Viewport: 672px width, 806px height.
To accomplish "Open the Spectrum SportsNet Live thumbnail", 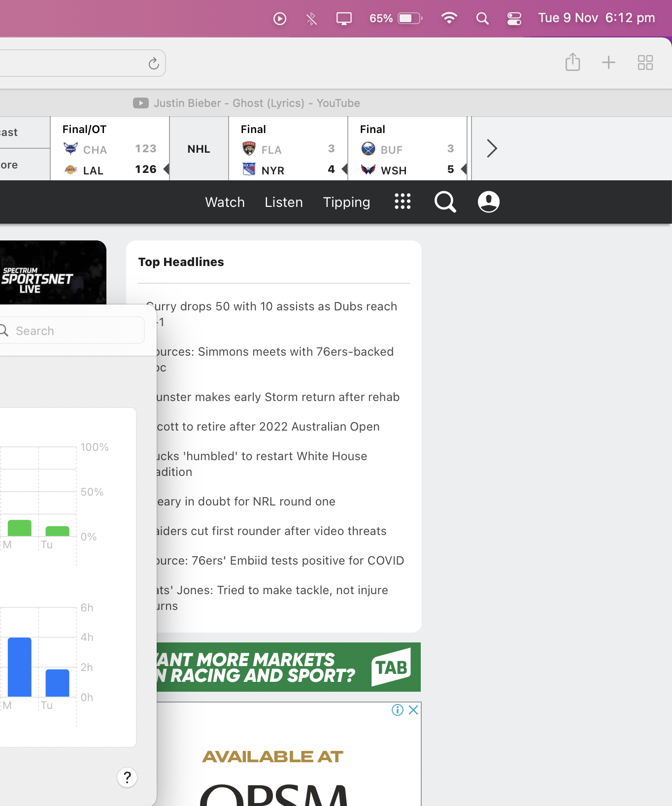I will pyautogui.click(x=53, y=272).
